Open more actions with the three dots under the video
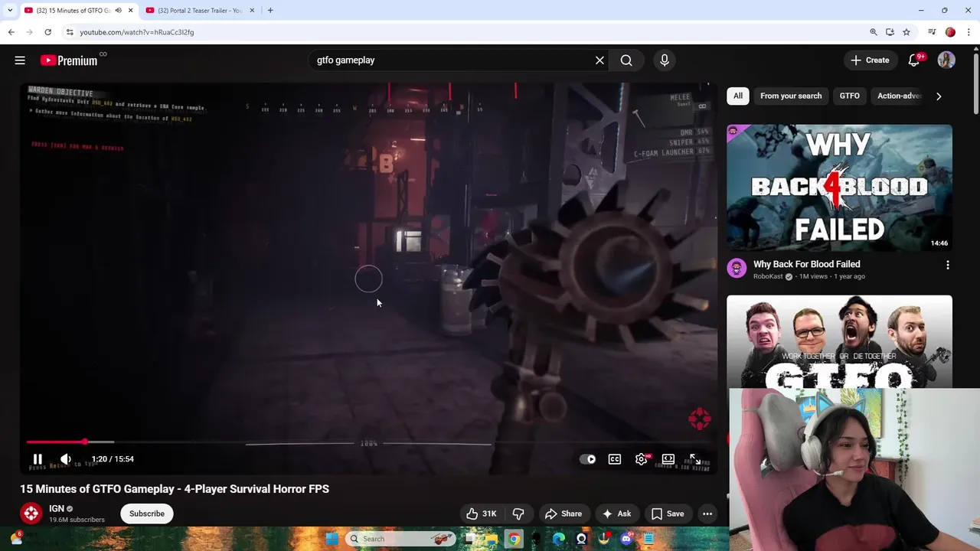This screenshot has height=551, width=980. pyautogui.click(x=707, y=514)
